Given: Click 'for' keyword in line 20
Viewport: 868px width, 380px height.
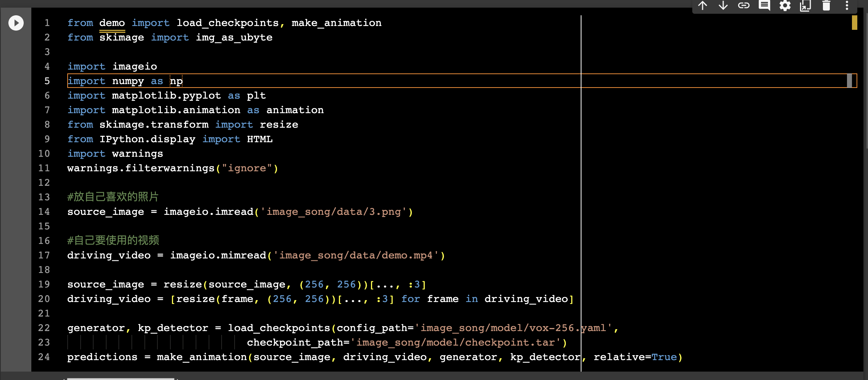Looking at the screenshot, I should click(411, 299).
